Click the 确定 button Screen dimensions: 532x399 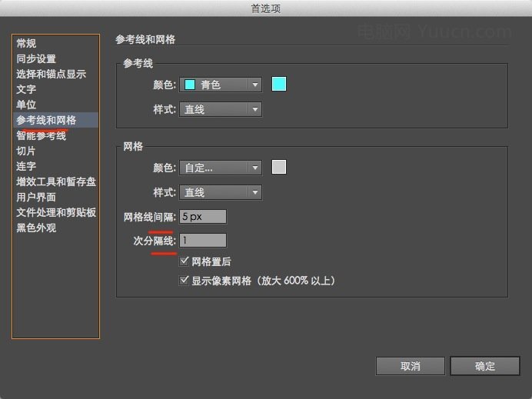click(485, 366)
